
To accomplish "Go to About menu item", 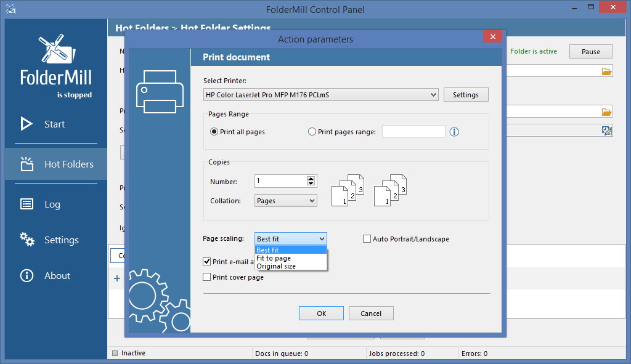I will tap(57, 276).
